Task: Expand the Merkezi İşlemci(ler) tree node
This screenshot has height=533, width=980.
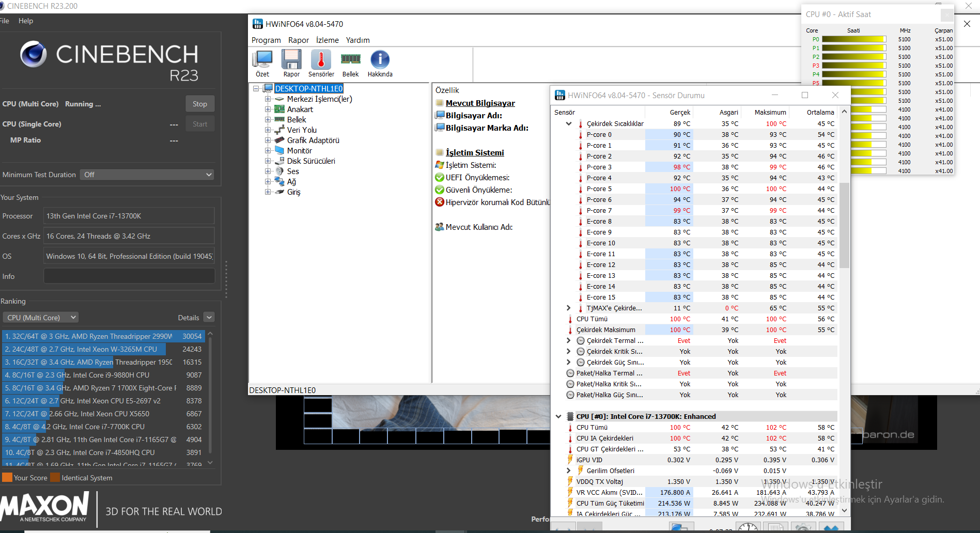Action: point(268,99)
